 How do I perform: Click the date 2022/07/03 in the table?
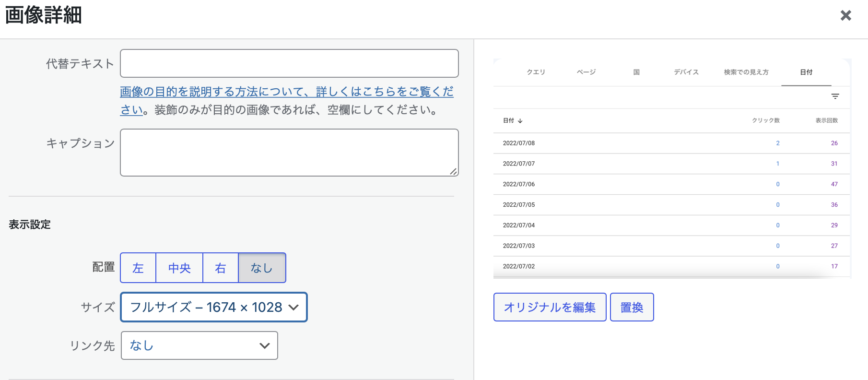pyautogui.click(x=519, y=246)
